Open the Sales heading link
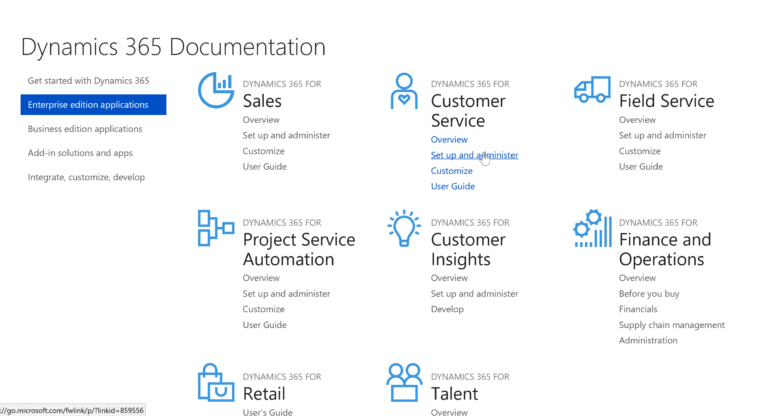 262,100
